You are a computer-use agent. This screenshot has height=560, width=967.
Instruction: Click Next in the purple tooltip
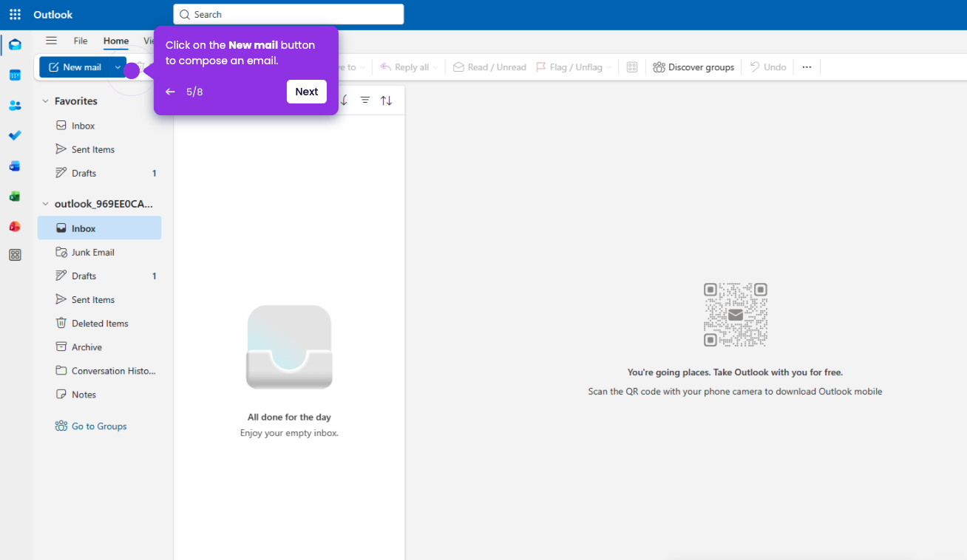click(307, 92)
